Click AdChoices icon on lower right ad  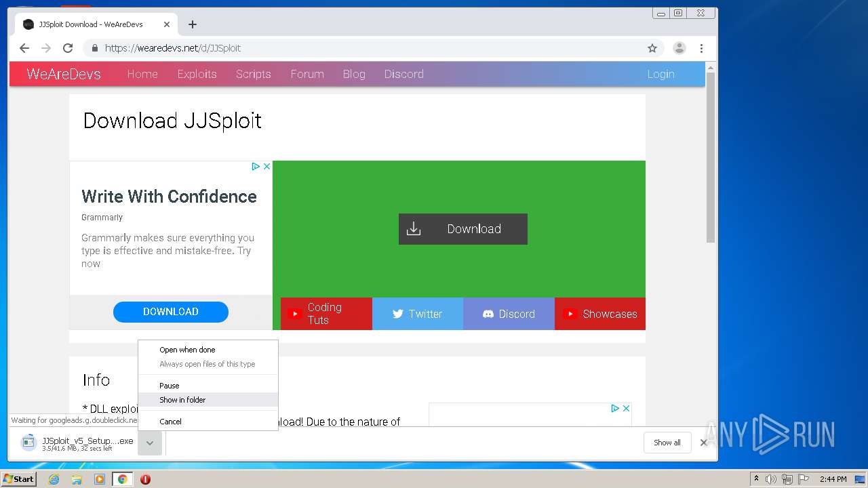[615, 408]
